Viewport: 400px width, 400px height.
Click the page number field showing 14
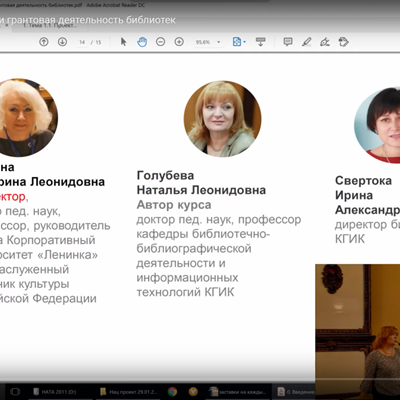[82, 42]
